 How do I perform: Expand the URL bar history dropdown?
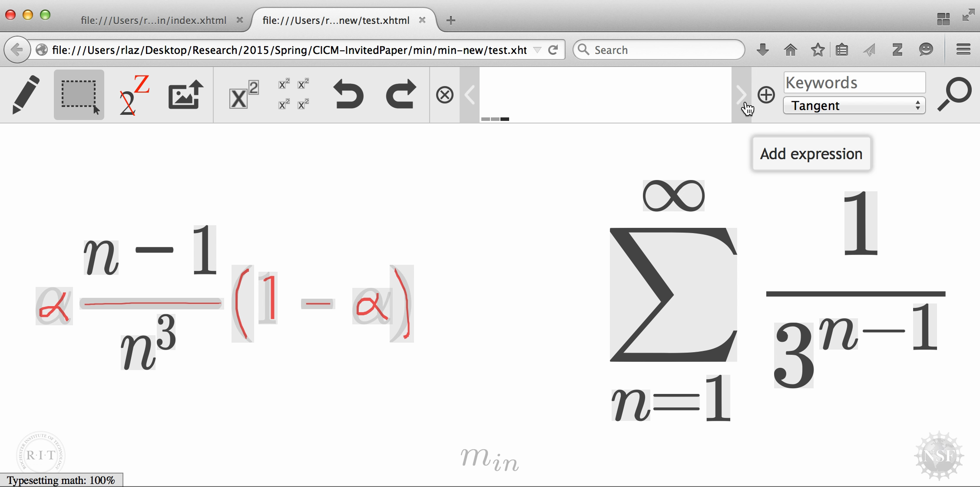pyautogui.click(x=537, y=50)
